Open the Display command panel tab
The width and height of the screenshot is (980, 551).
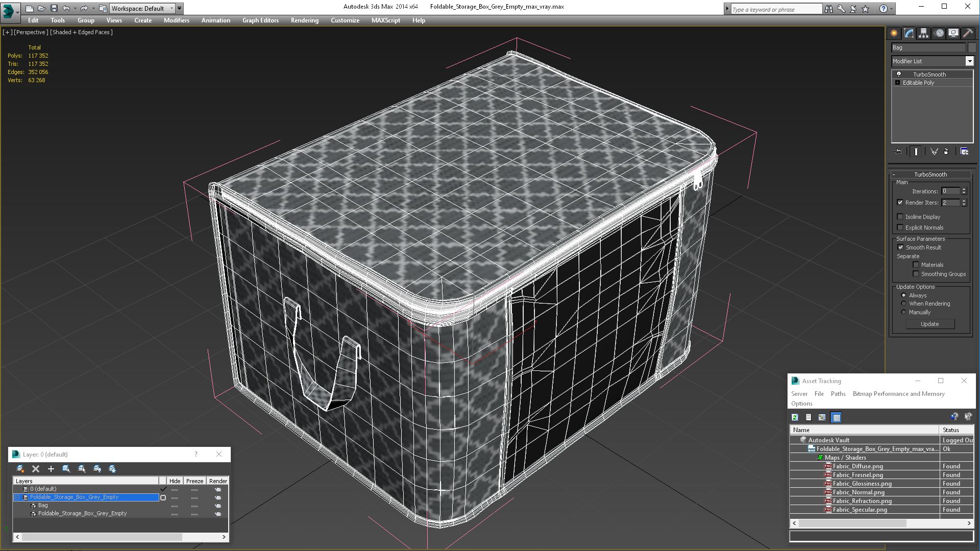point(953,33)
